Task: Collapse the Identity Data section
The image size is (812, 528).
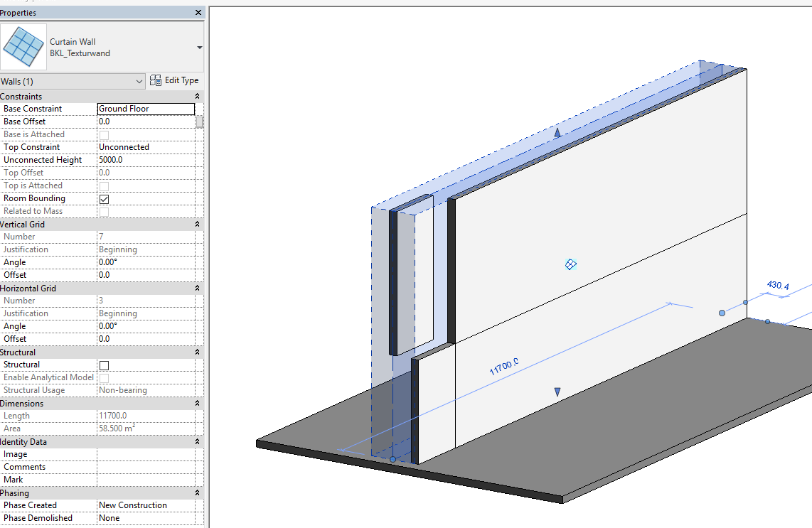Action: (x=197, y=441)
